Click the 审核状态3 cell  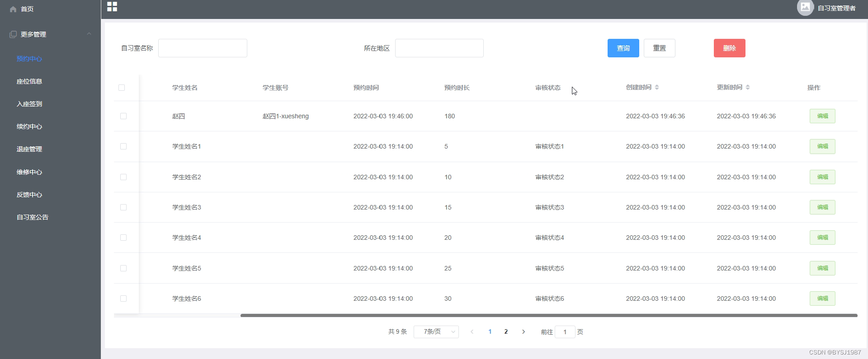tap(550, 207)
